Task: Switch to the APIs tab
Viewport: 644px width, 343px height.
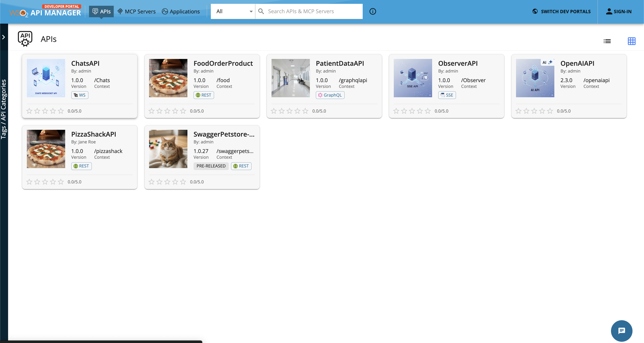Action: (x=101, y=11)
